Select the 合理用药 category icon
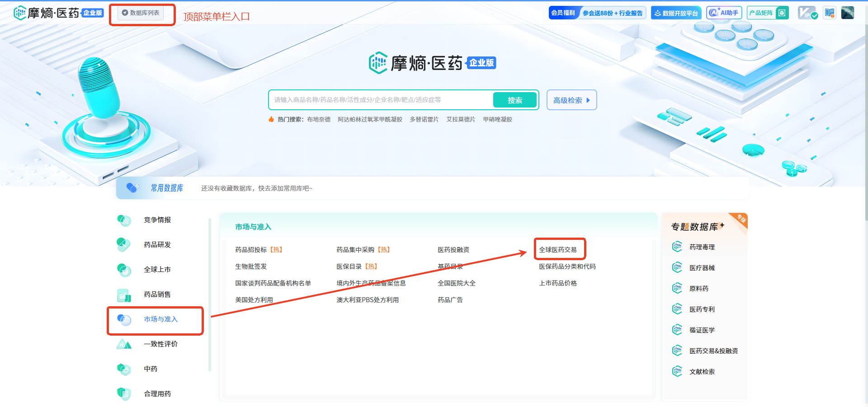868x407 pixels. [124, 394]
